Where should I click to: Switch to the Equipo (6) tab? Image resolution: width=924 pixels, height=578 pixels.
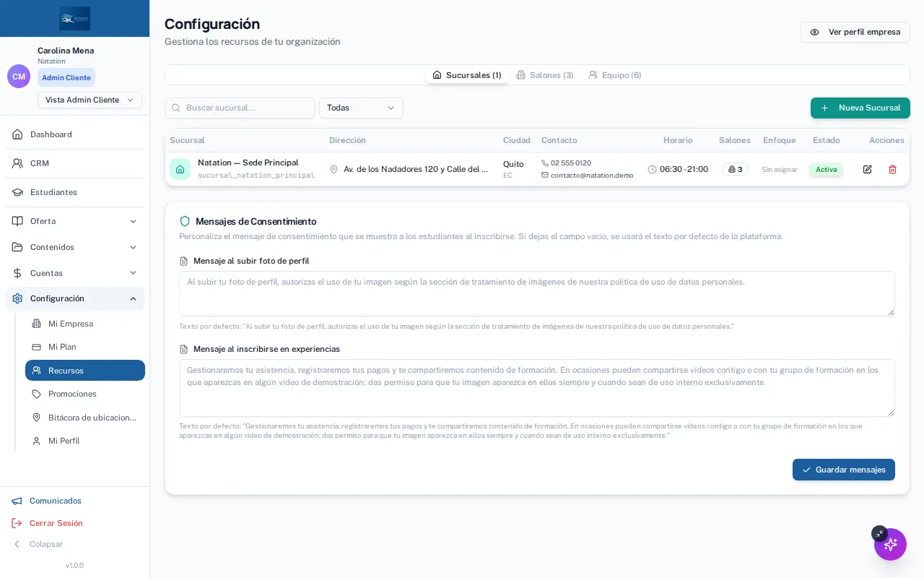point(614,75)
